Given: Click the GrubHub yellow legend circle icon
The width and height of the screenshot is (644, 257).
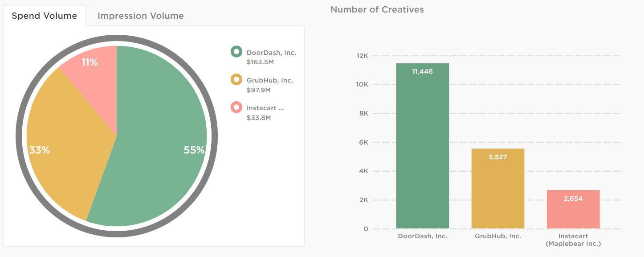Looking at the screenshot, I should (x=236, y=80).
